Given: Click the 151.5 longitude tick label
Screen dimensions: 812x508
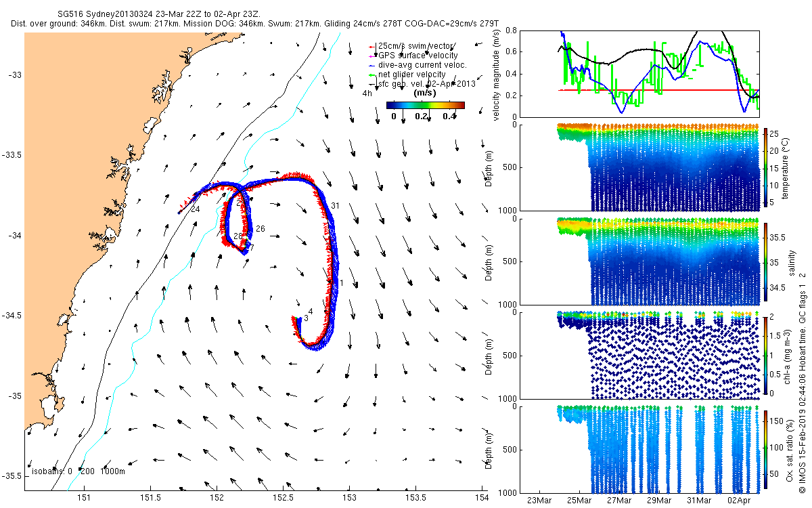Looking at the screenshot, I should [150, 499].
